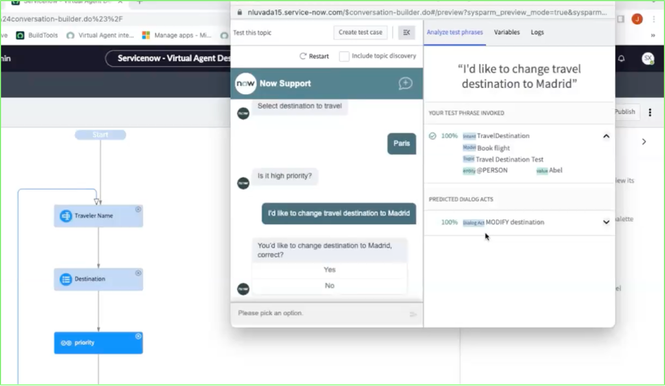Viewport: 665px width, 386px height.
Task: Open the BuildTools bookmark
Action: tap(37, 35)
